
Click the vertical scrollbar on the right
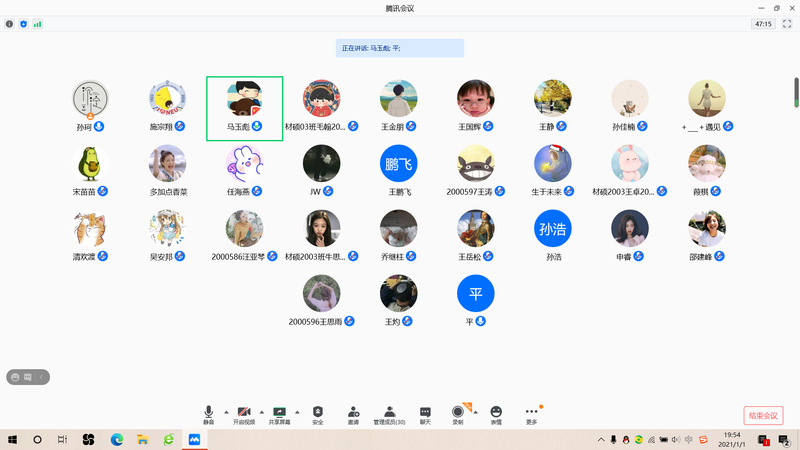(x=796, y=91)
